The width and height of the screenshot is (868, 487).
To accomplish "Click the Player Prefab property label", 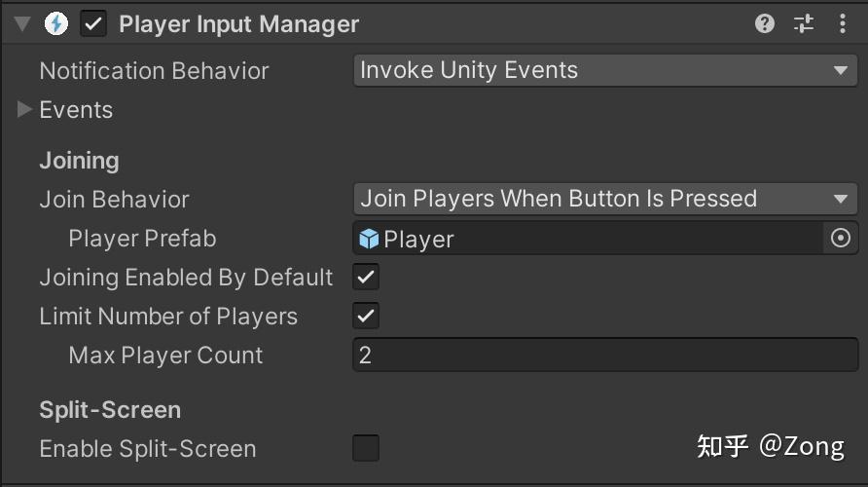I will pyautogui.click(x=142, y=239).
